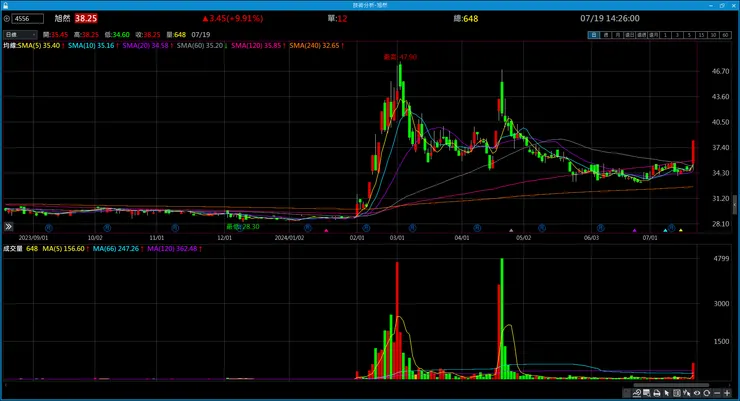Click the month marker icon near 06/03
Screen dimensions: 740x401
600,228
